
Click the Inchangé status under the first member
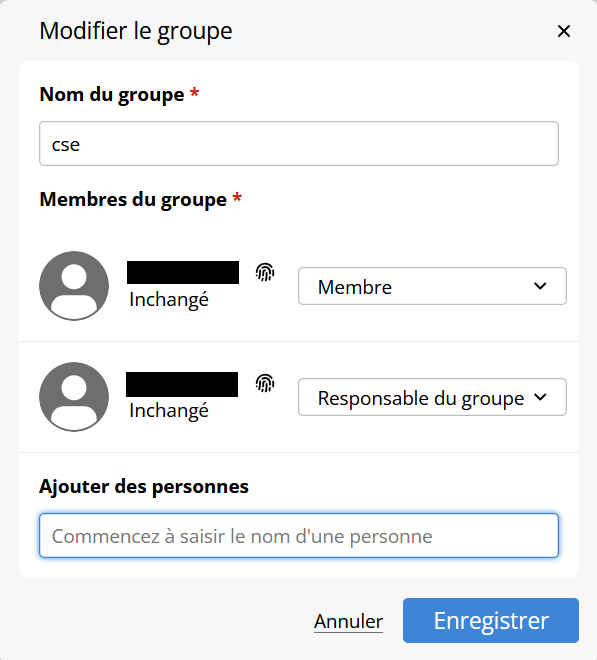[x=169, y=300]
